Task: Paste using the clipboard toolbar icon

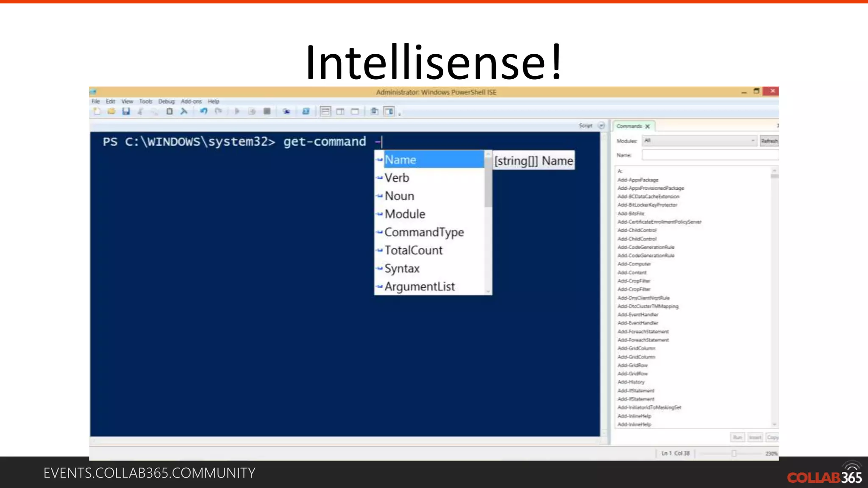Action: [169, 111]
